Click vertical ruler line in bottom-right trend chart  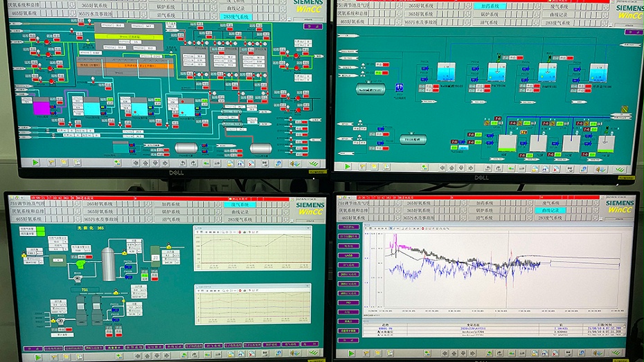coord(508,269)
